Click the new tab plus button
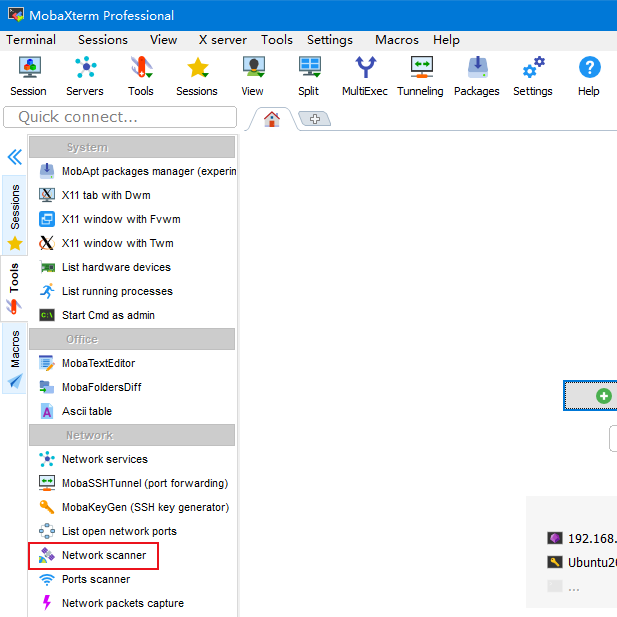The width and height of the screenshot is (617, 617). pos(314,119)
